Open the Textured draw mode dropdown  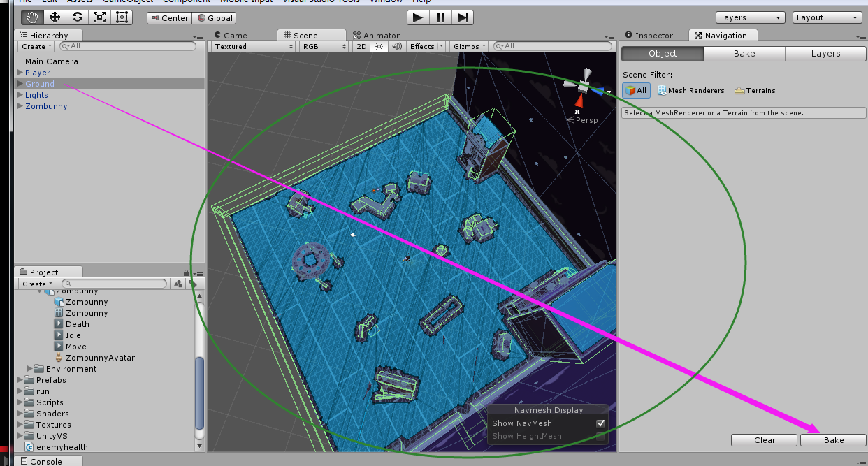point(250,46)
